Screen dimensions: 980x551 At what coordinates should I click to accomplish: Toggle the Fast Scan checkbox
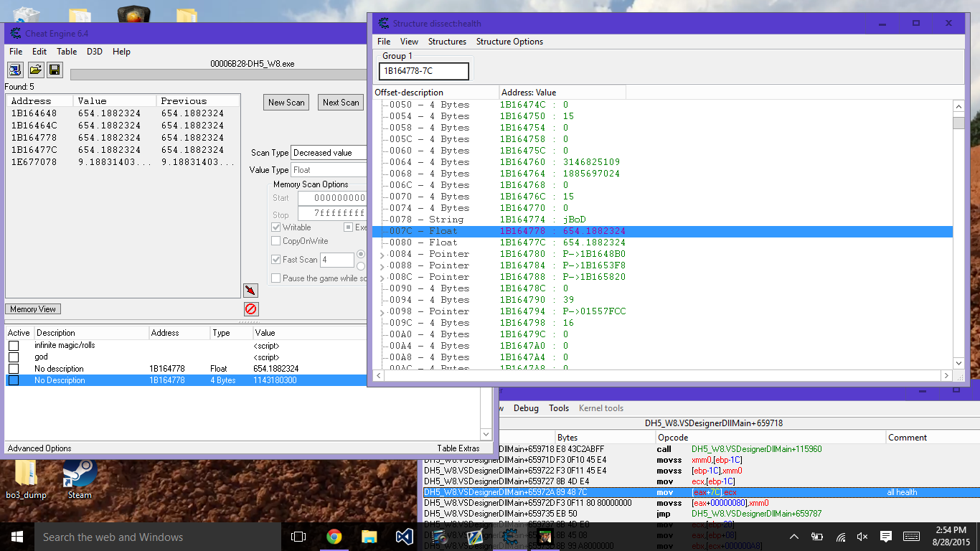pos(276,260)
